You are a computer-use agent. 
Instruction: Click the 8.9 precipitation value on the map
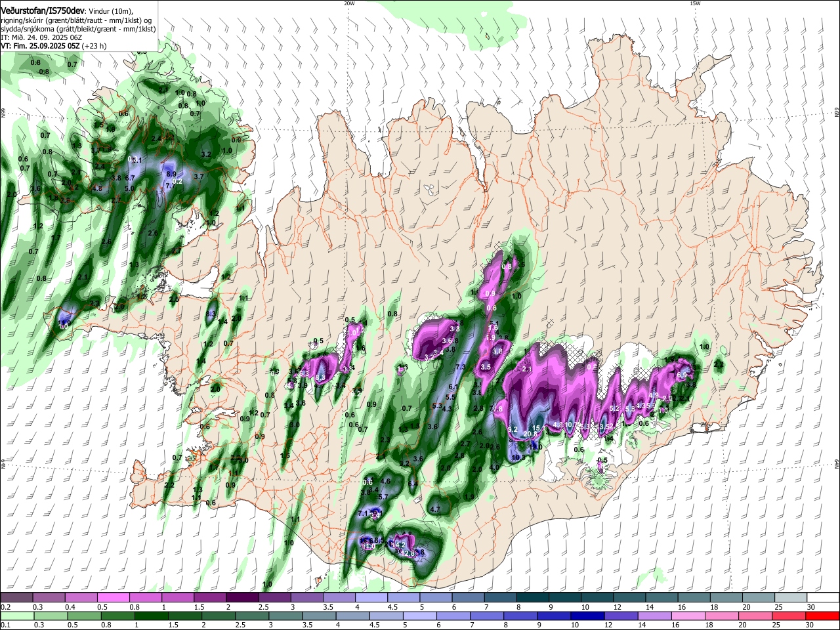point(171,174)
